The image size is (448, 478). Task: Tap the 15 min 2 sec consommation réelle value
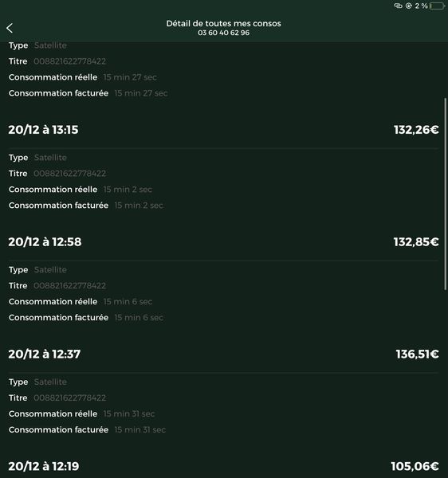click(x=128, y=190)
